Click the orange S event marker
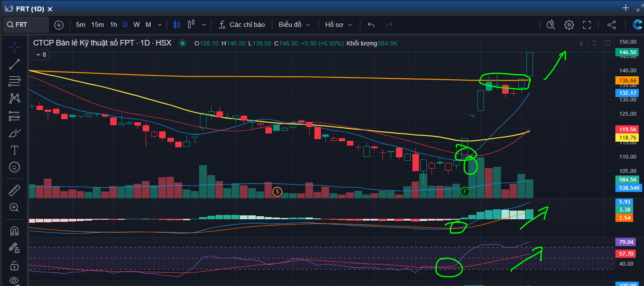Image resolution: width=644 pixels, height=286 pixels. (x=277, y=191)
